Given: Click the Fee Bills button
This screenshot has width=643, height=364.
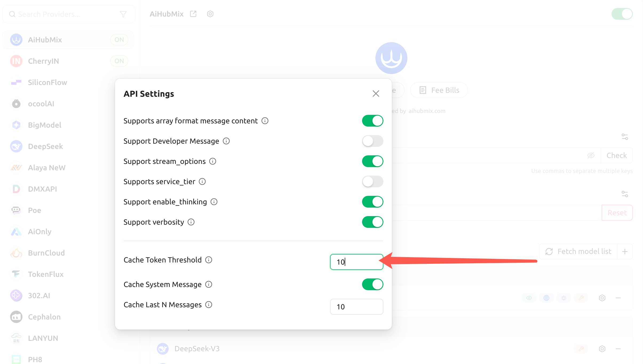Looking at the screenshot, I should click(439, 90).
